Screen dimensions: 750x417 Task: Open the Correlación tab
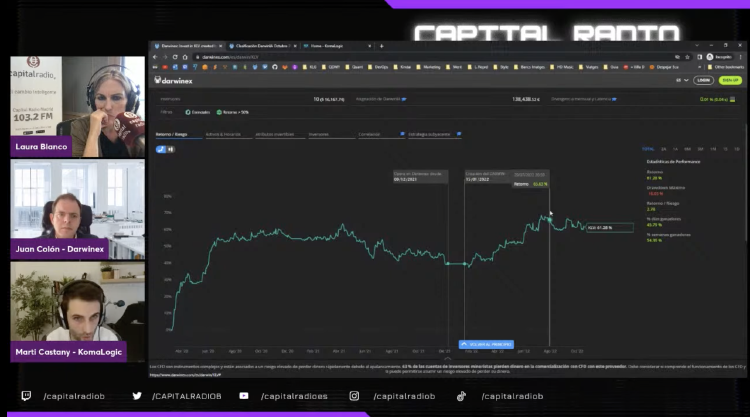tap(369, 133)
